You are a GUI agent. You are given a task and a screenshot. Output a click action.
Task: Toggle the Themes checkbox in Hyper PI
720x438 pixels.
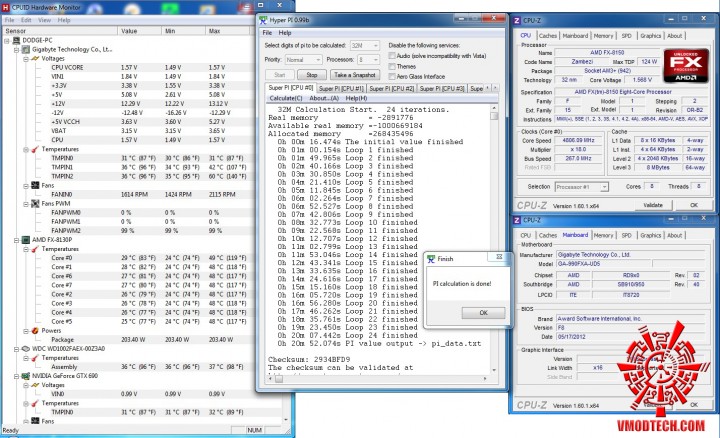click(392, 66)
